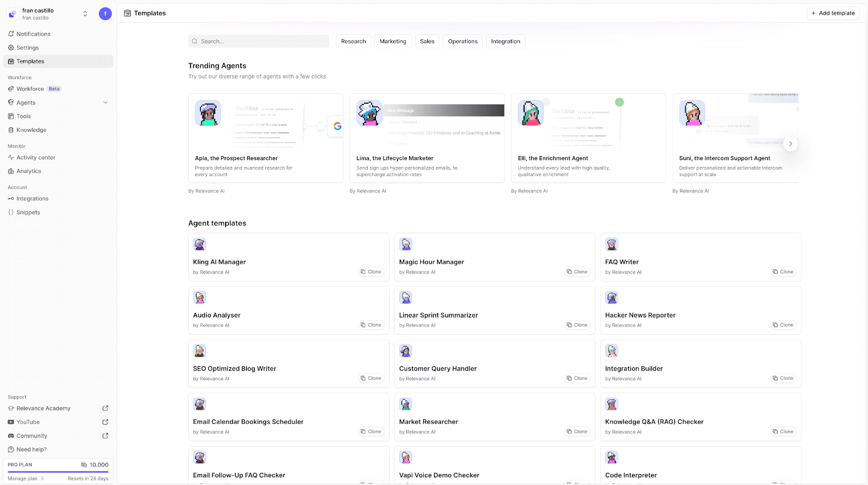Click external link icon beside Relevance Academy
The height and width of the screenshot is (485, 868).
pos(105,409)
